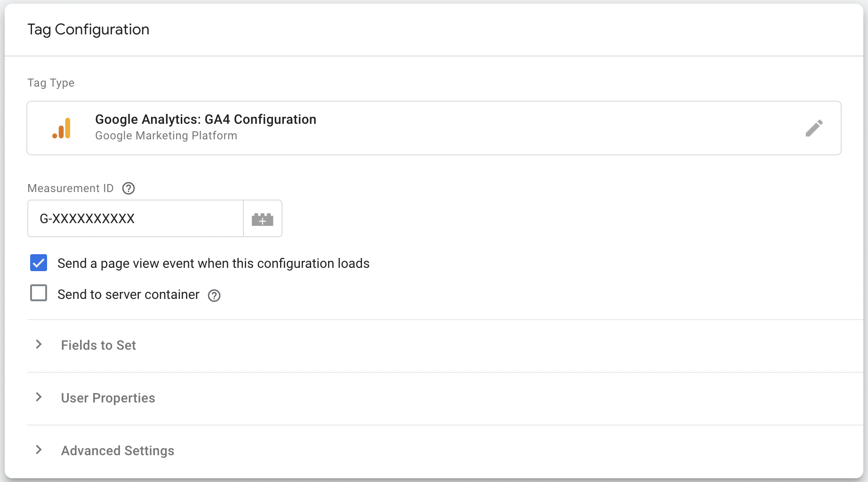Viewport: 868px width, 482px height.
Task: Click the Google Analytics: GA4 Configuration title
Action: pos(206,119)
